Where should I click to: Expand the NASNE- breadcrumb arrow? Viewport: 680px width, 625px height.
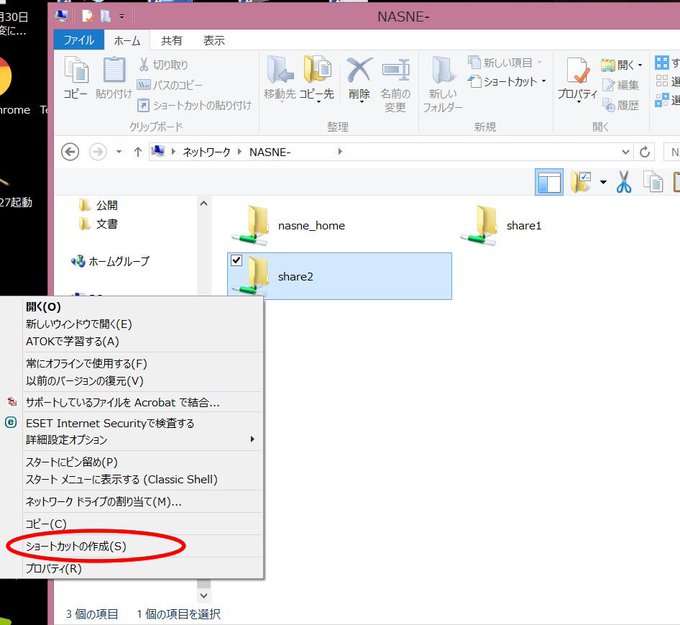[x=340, y=151]
